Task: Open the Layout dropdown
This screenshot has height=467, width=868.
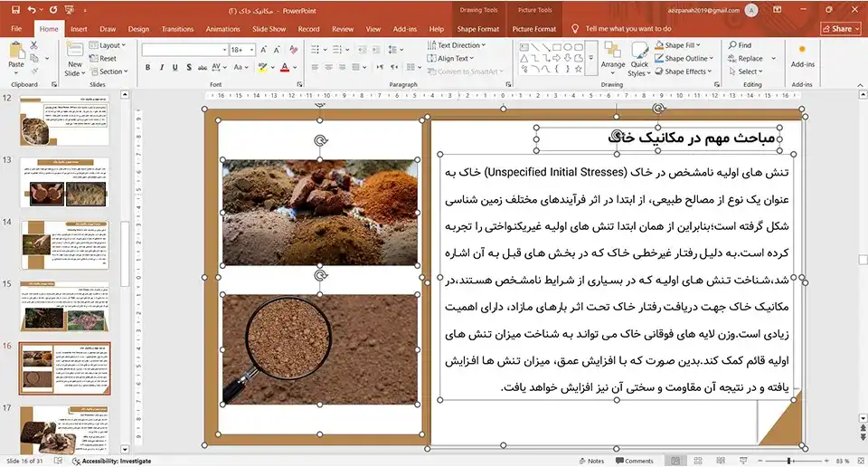Action: click(x=108, y=45)
